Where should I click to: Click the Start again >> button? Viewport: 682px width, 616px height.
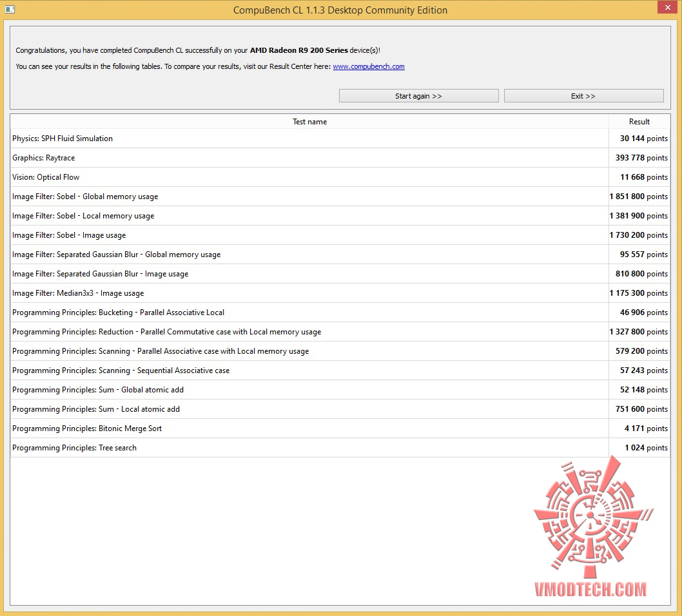pos(418,96)
